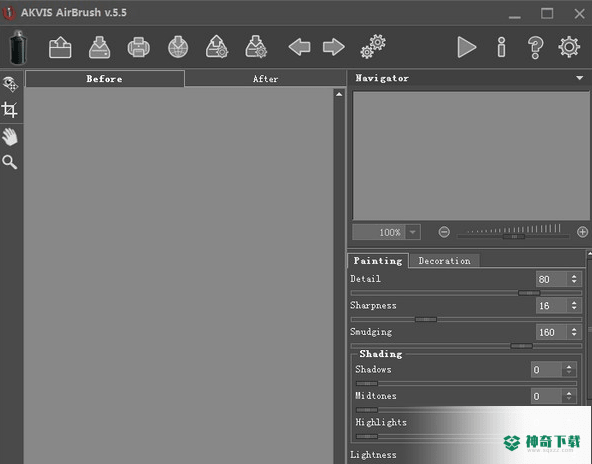Viewport: 592px width, 464px height.
Task: Run processing with the play button
Action: 466,47
